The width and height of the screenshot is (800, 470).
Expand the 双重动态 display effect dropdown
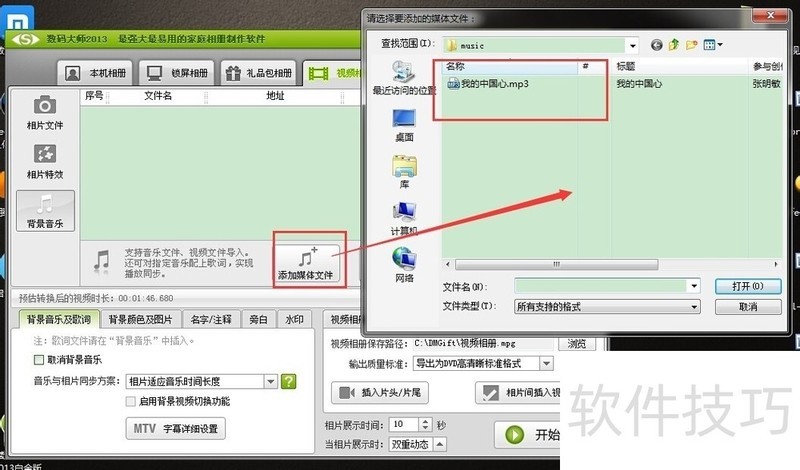point(440,444)
